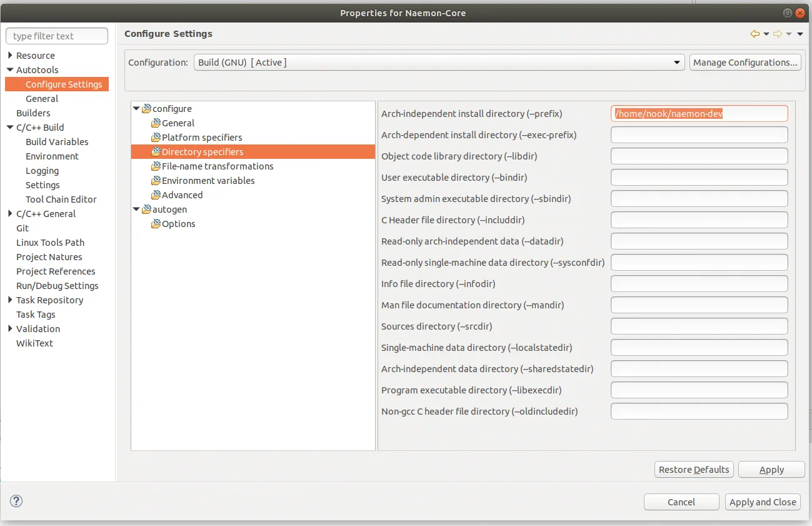Open the view menu triangle at top right
Screen dimensions: 812x526
800,34
